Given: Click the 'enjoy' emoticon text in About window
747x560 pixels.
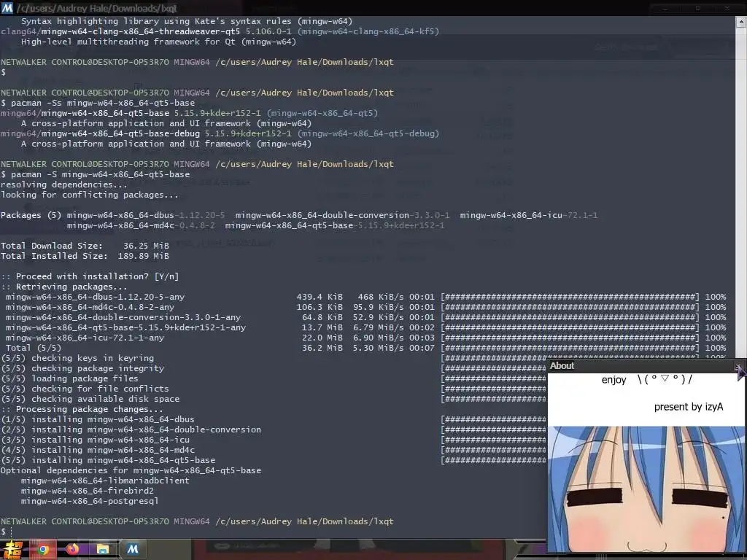Looking at the screenshot, I should (646, 379).
